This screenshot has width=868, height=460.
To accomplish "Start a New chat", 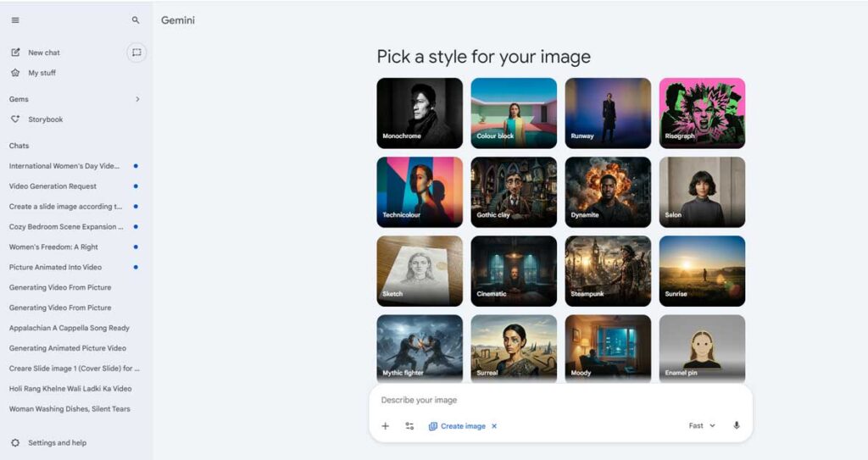I will pos(43,53).
